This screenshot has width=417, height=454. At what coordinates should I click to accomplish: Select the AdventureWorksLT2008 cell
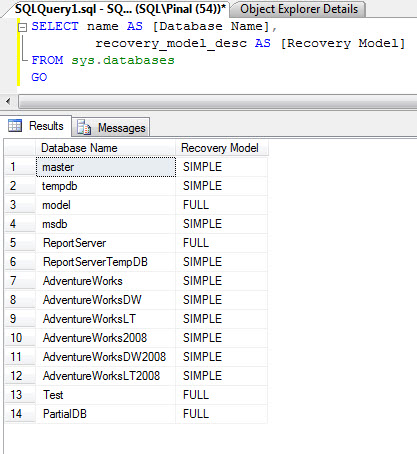pos(106,376)
